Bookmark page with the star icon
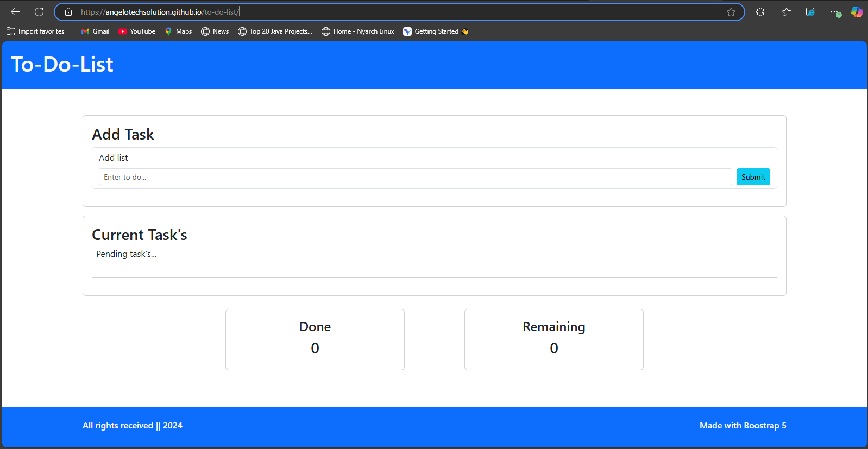The width and height of the screenshot is (868, 449). [731, 12]
